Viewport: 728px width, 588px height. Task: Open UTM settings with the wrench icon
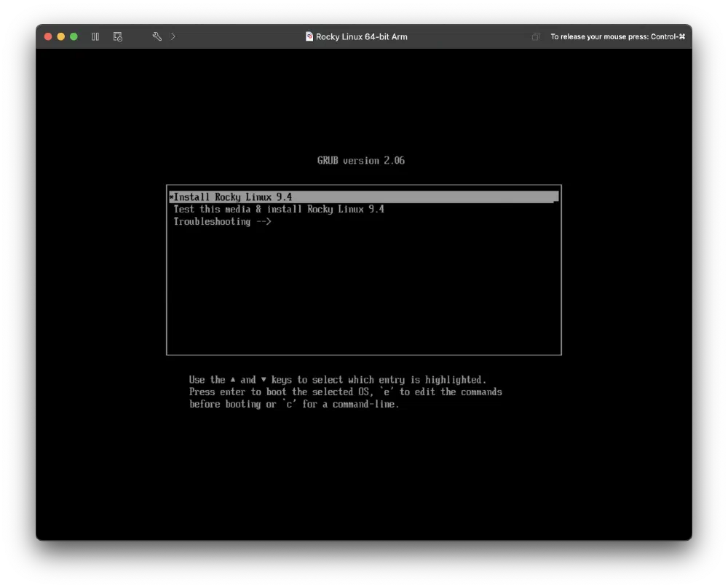(x=156, y=36)
